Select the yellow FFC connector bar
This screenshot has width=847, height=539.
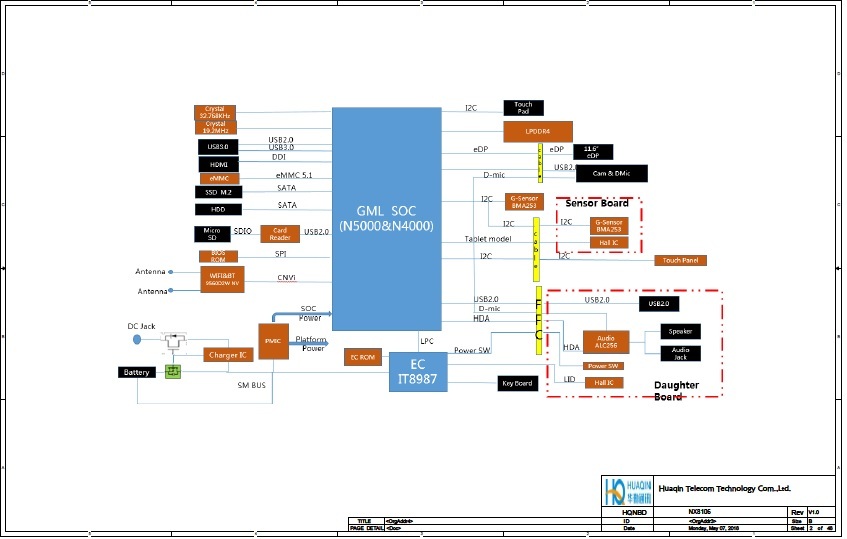coord(539,321)
